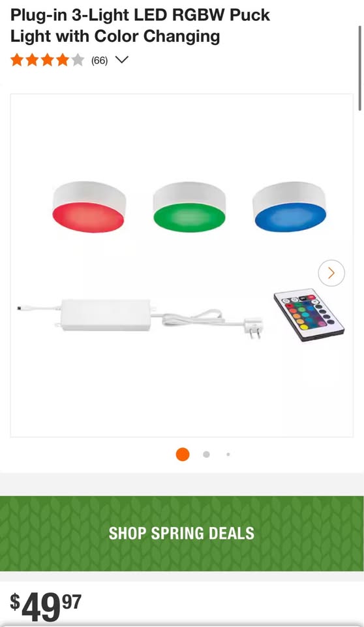Click the fourth orange rating star

[x=63, y=60]
